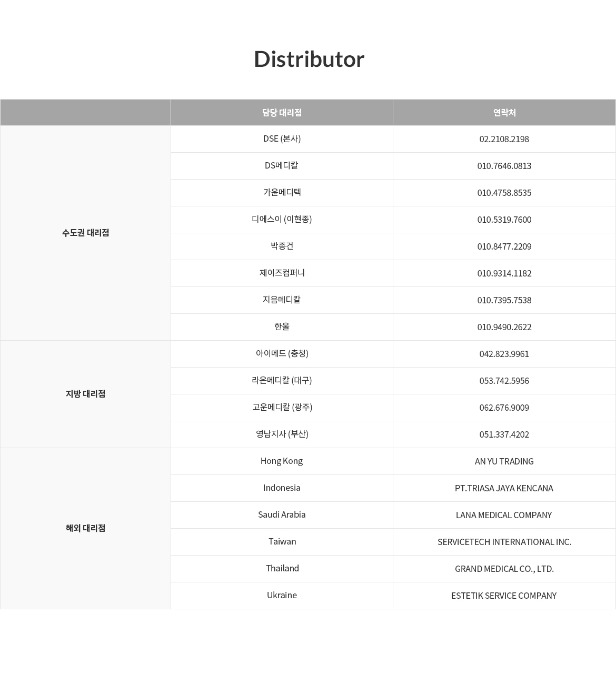616x673 pixels.
Task: Click the 제이즈컴퍼니 distributor name
Action: [x=282, y=273]
